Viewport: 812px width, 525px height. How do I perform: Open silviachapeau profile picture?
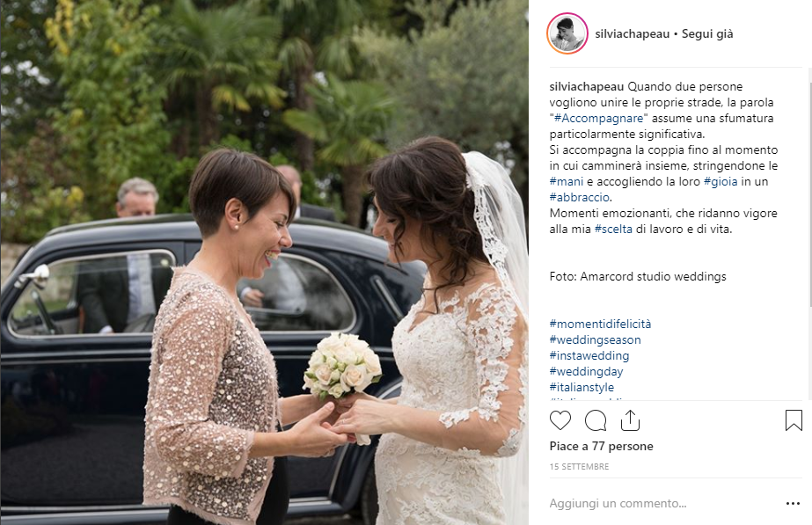(567, 33)
